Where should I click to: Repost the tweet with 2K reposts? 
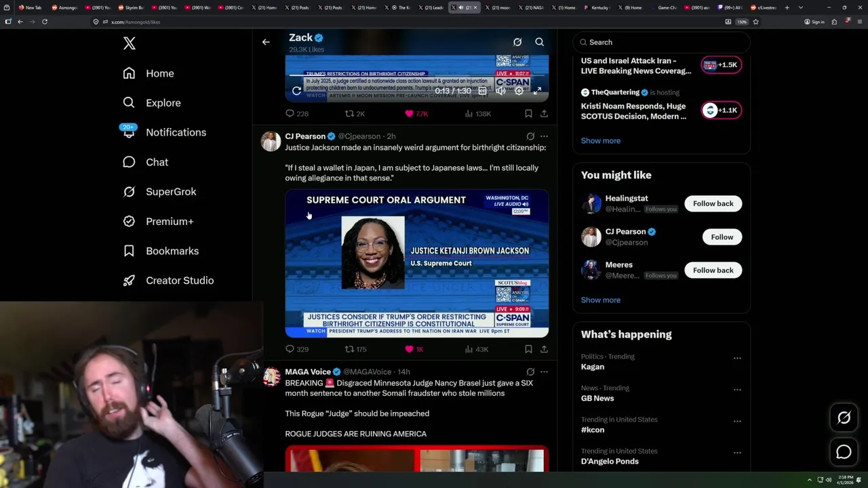355,114
